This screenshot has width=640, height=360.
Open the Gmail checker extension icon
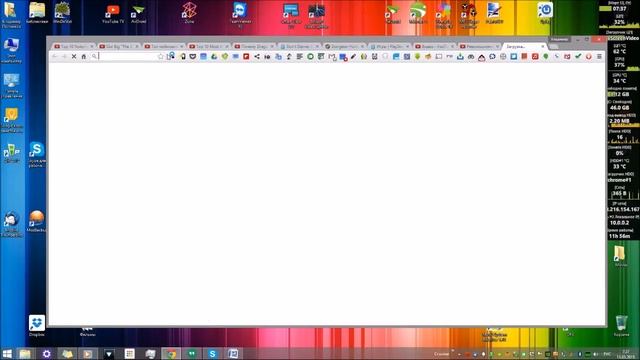tap(332, 57)
